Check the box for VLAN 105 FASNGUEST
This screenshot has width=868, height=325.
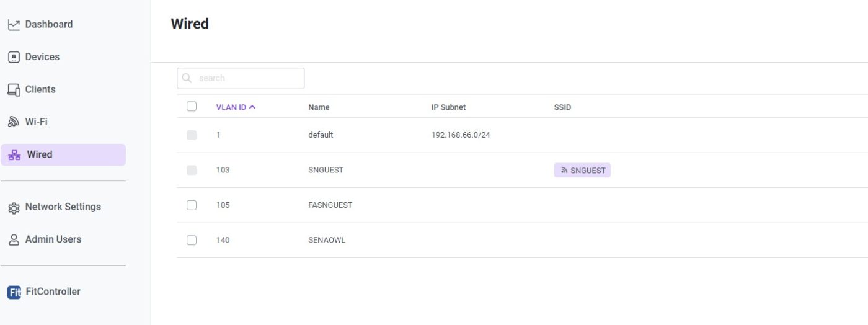pyautogui.click(x=192, y=205)
